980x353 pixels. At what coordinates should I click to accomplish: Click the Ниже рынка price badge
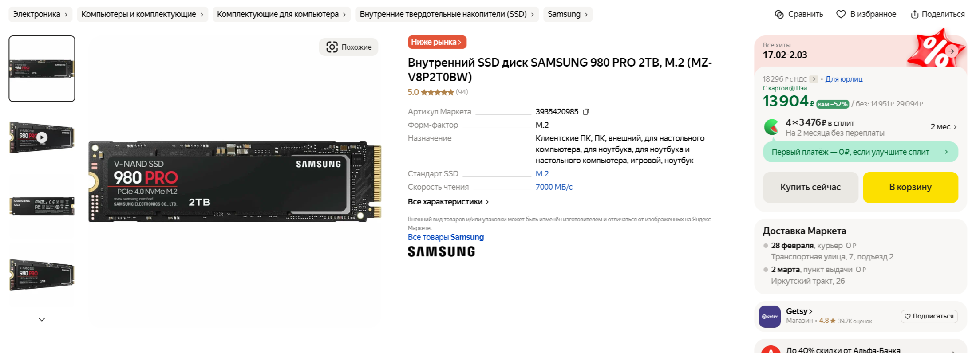pyautogui.click(x=437, y=42)
